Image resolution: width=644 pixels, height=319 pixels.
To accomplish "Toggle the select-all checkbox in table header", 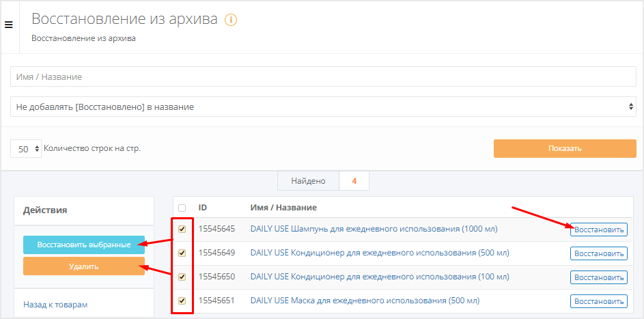I will [x=182, y=208].
